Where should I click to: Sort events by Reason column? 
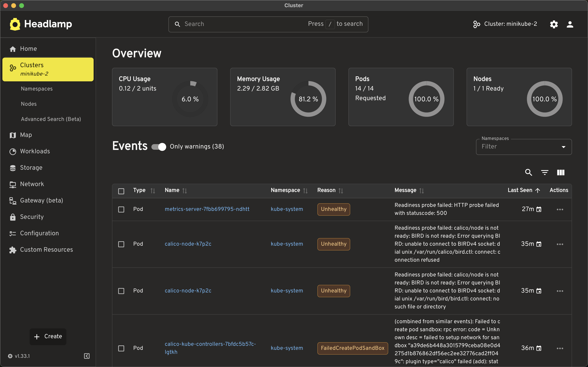[341, 190]
